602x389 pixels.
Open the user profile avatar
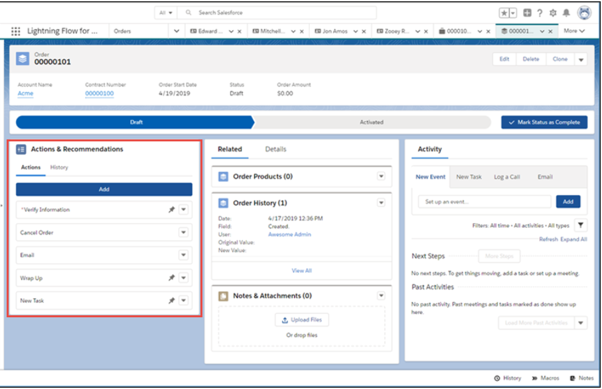coord(584,13)
